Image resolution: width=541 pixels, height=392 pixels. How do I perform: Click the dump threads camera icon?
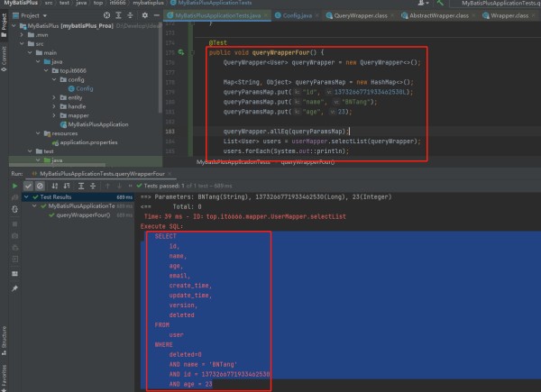tap(14, 236)
